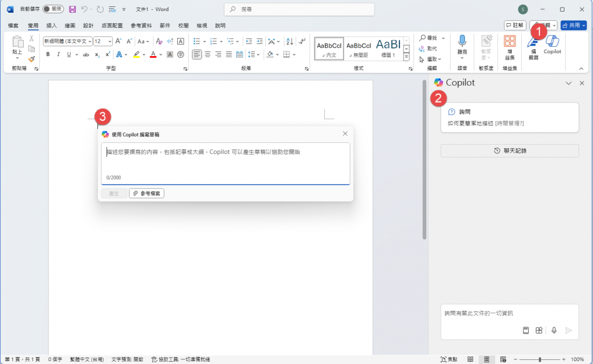Apply strikethrough formatting
The image size is (593, 364).
86,54
